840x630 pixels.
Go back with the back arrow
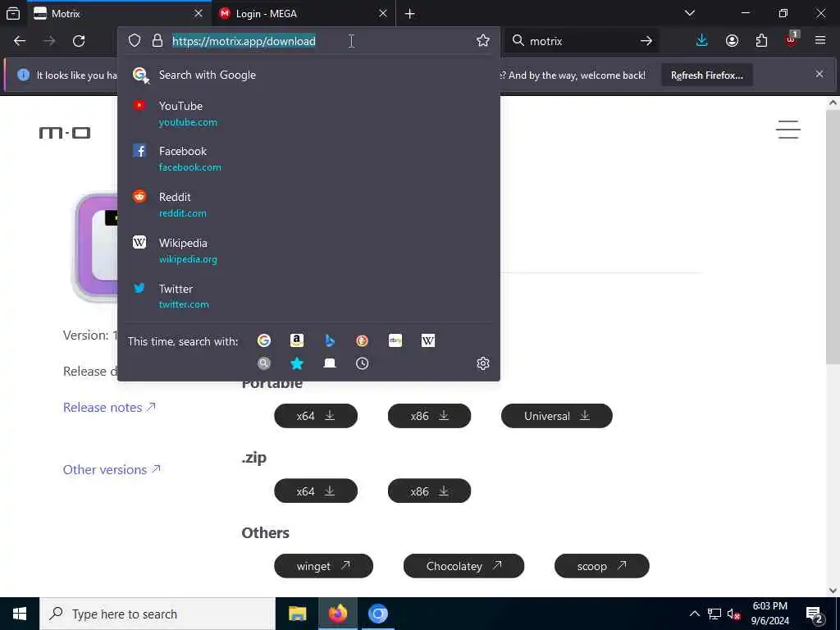coord(20,41)
